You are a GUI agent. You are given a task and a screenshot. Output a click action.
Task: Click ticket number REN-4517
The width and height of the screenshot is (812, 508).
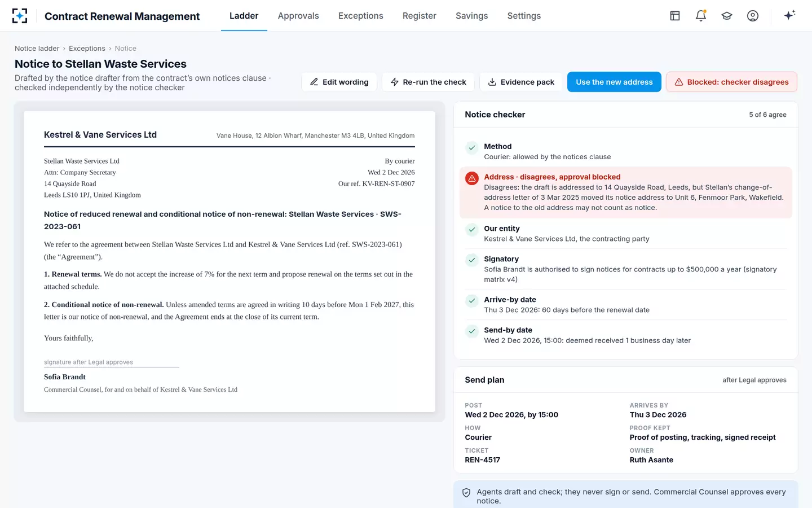482,460
